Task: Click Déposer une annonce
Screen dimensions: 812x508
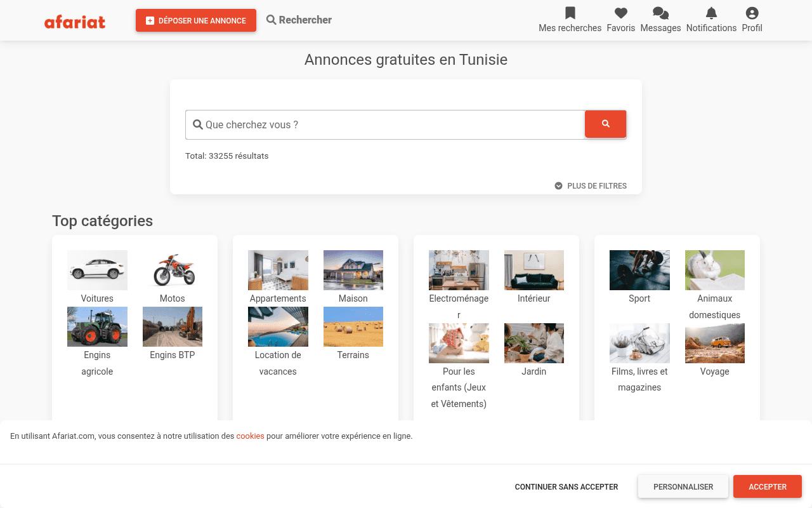Action: coord(195,20)
